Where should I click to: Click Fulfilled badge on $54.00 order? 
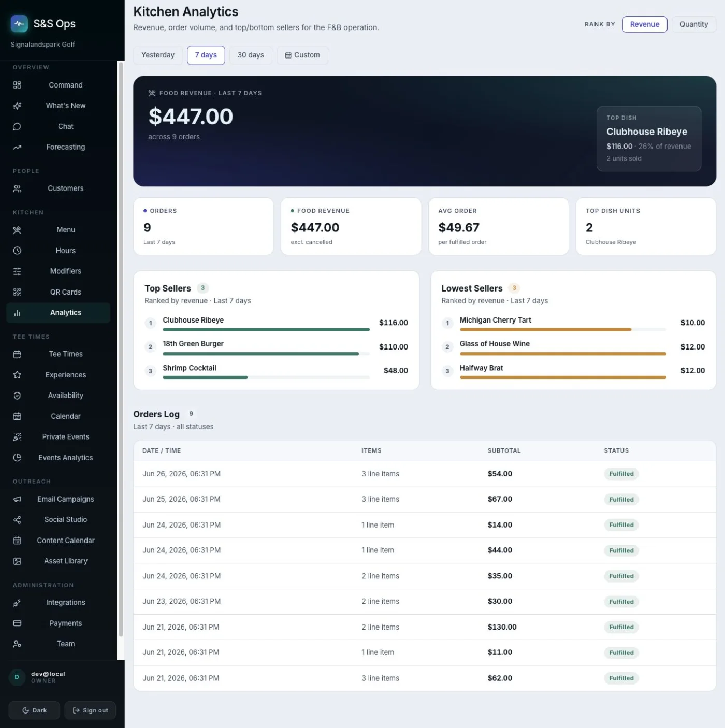pyautogui.click(x=621, y=474)
